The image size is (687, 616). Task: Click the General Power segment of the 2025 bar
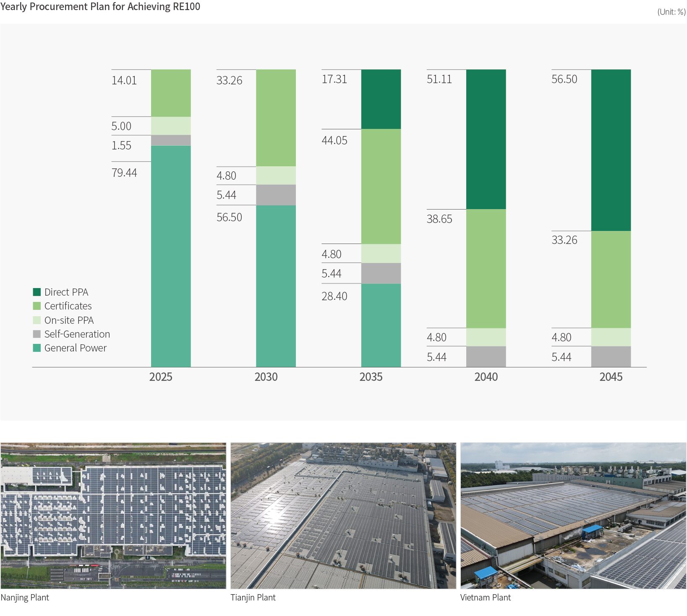tap(171, 256)
